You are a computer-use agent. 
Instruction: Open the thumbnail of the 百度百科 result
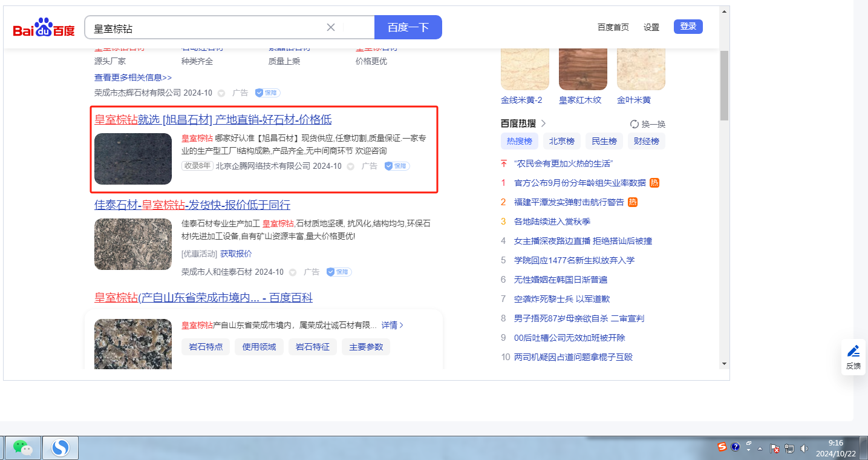pos(133,344)
